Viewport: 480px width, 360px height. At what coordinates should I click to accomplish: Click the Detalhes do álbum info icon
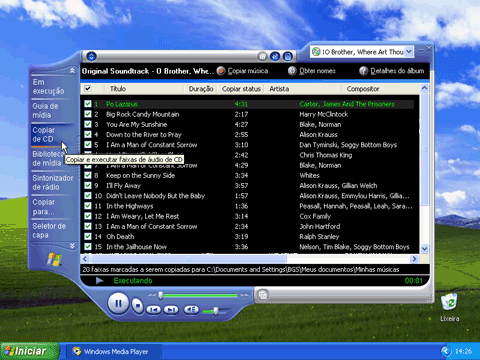pyautogui.click(x=363, y=71)
